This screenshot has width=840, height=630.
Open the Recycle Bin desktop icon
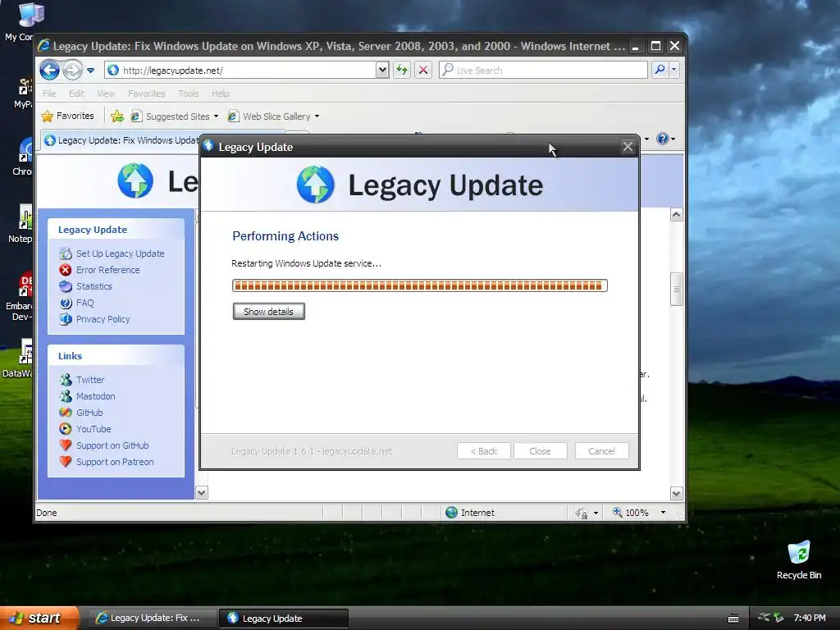[x=799, y=559]
